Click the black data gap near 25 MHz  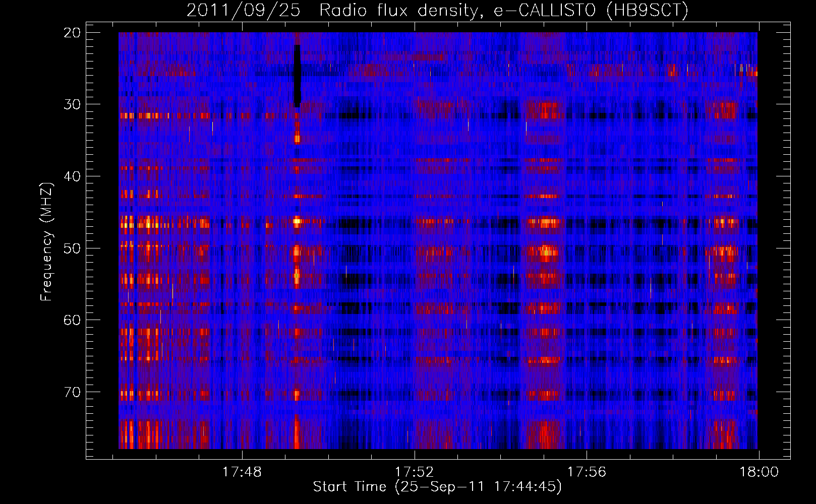[x=298, y=76]
